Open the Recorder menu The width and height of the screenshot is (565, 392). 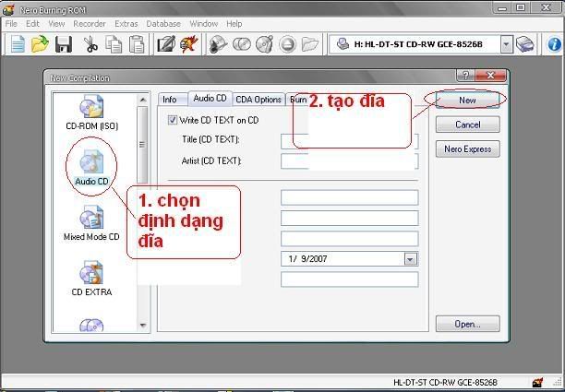point(90,24)
